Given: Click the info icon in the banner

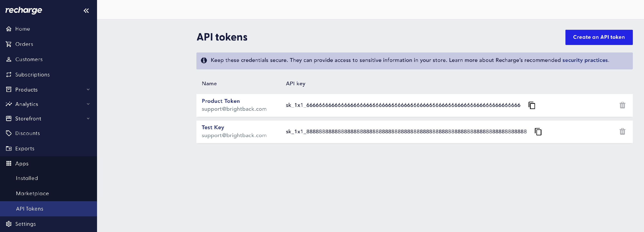Looking at the screenshot, I should 204,60.
